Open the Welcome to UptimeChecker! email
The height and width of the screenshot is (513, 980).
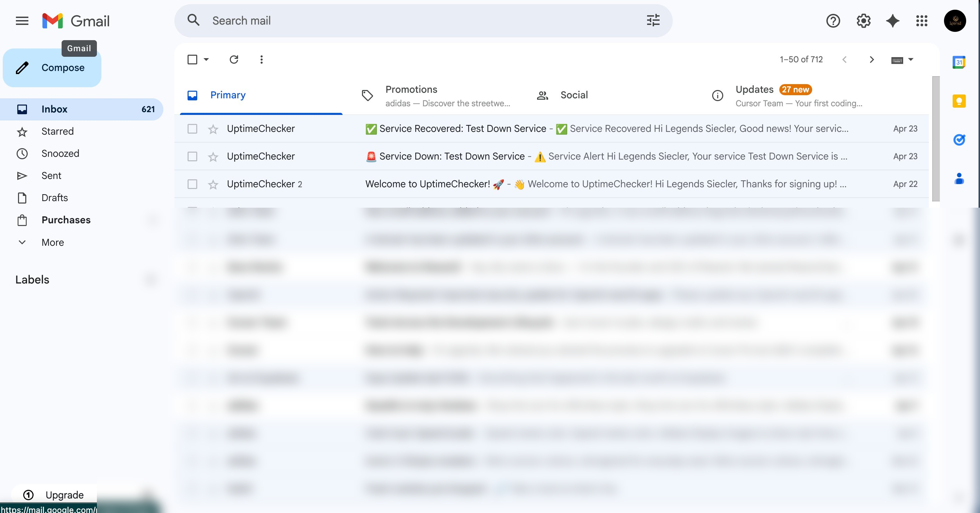pos(551,184)
